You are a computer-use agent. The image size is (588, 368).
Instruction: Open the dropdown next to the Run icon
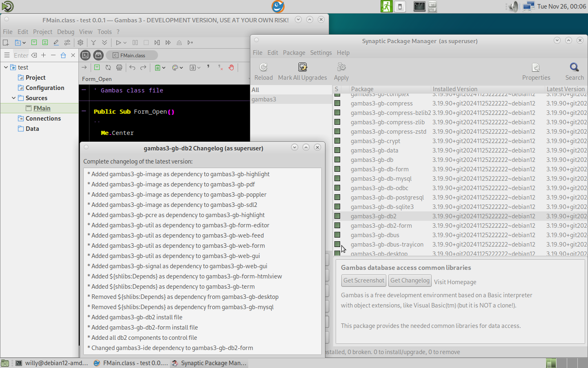(x=125, y=43)
